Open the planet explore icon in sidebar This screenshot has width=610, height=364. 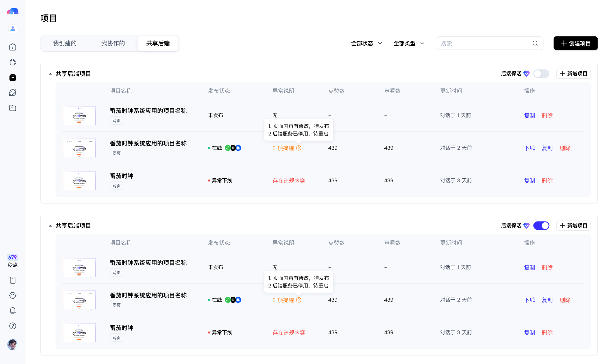point(13,93)
